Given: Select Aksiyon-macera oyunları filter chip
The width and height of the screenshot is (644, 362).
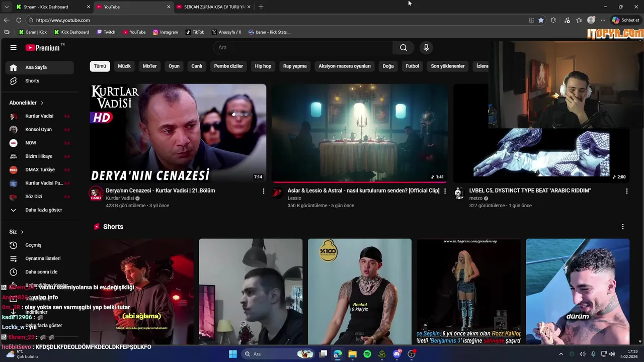Looking at the screenshot, I should click(x=345, y=66).
